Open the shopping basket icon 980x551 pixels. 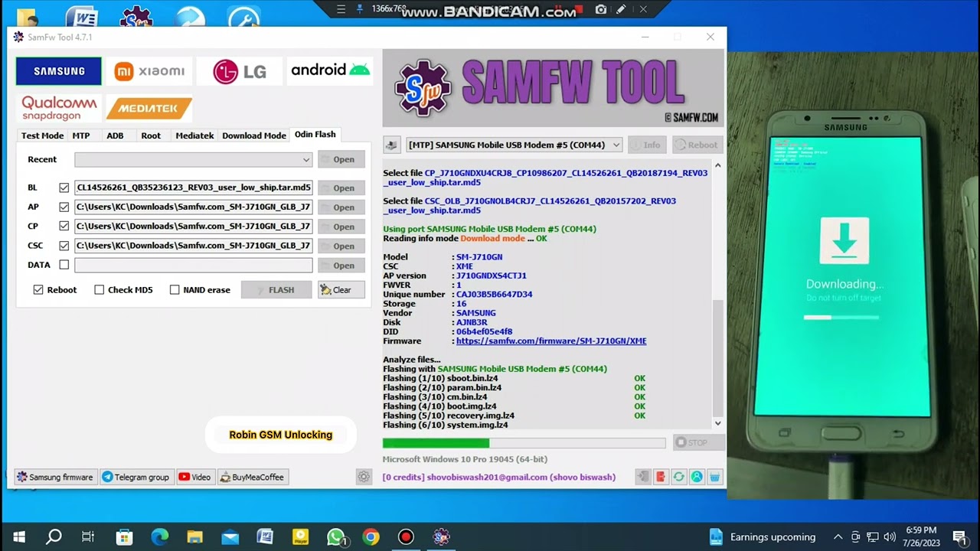point(714,477)
